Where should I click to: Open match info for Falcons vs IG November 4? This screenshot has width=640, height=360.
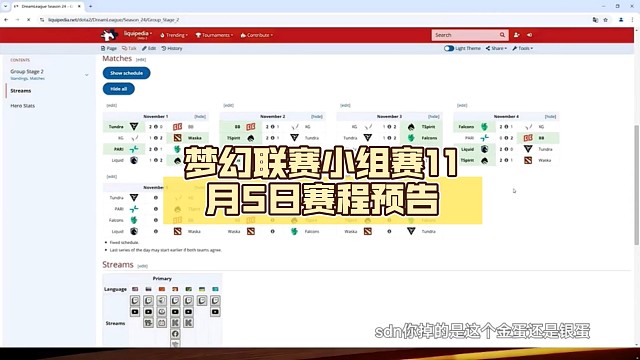(506, 127)
